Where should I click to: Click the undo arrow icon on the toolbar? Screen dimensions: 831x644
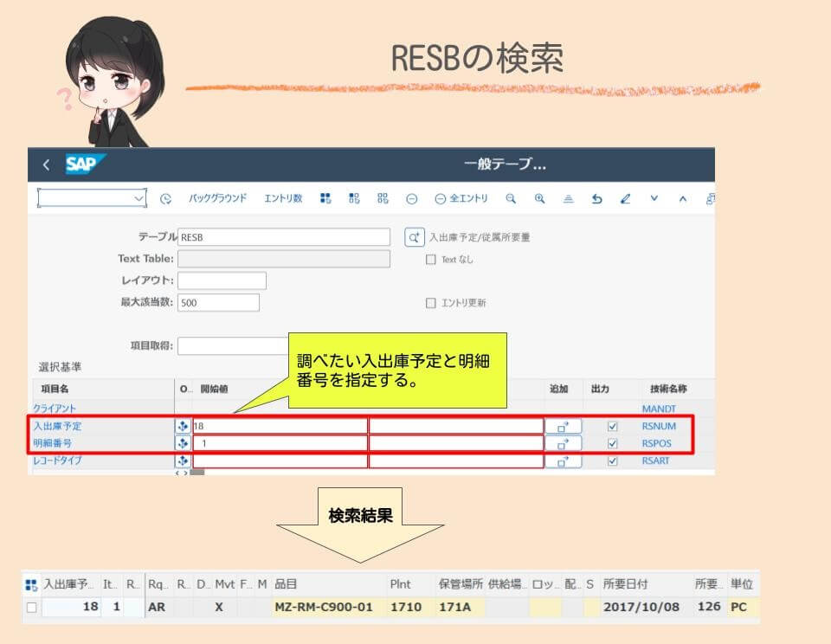[597, 198]
